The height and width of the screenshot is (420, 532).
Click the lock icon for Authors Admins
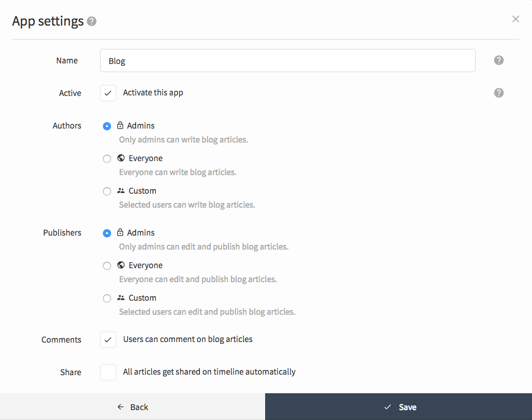[x=120, y=125]
